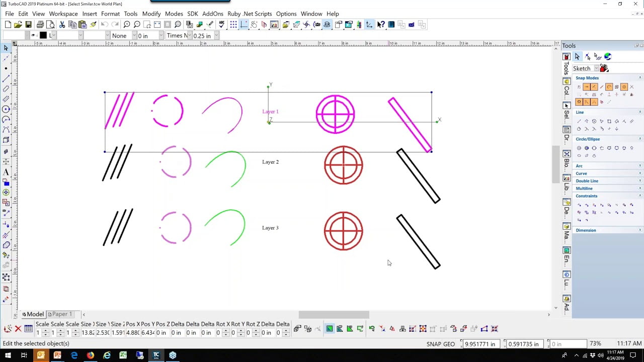Open the Design Director palette tab icon
The width and height of the screenshot is (644, 362).
(567, 202)
